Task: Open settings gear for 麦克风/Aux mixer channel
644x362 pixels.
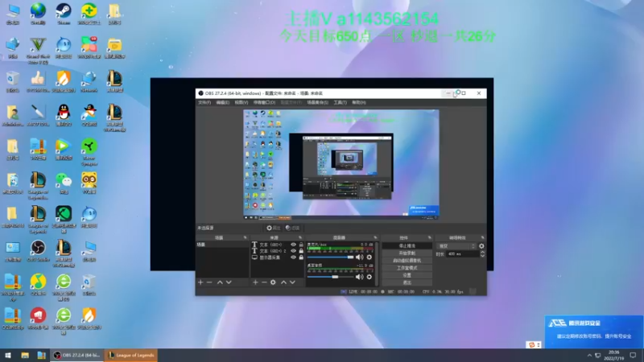Action: point(369,257)
